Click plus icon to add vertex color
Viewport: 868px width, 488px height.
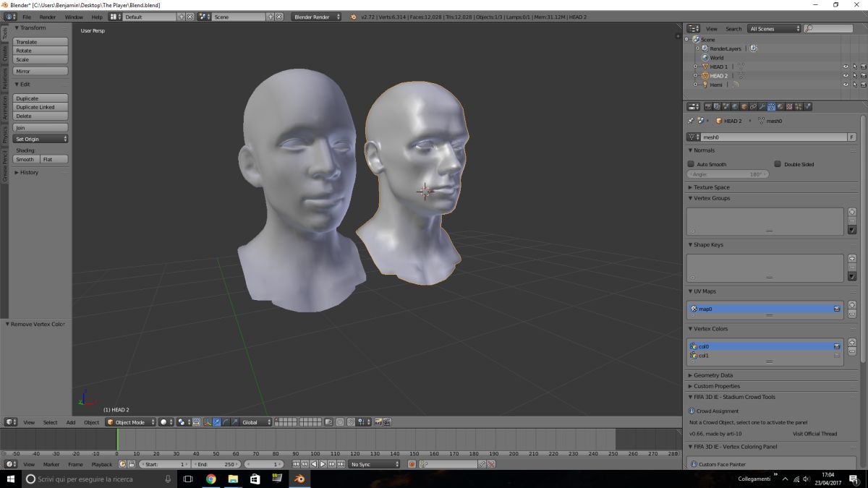(x=852, y=342)
